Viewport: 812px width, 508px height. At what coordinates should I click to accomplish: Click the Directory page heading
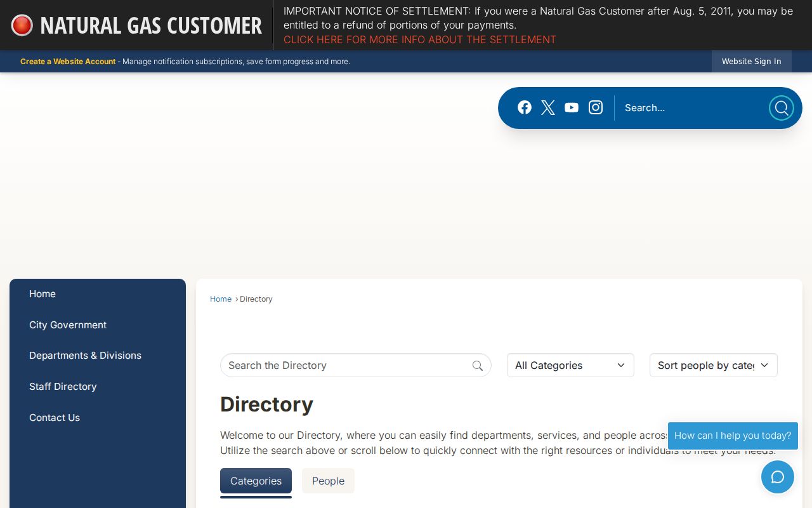266,404
